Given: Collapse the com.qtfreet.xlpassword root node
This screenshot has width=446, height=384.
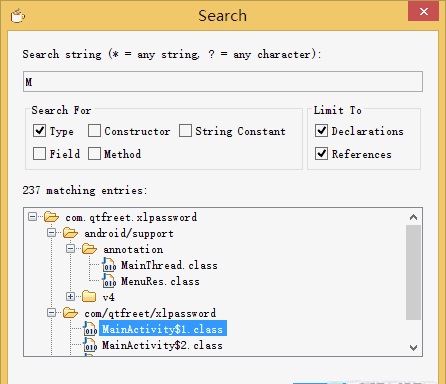Looking at the screenshot, I should pyautogui.click(x=32, y=217).
